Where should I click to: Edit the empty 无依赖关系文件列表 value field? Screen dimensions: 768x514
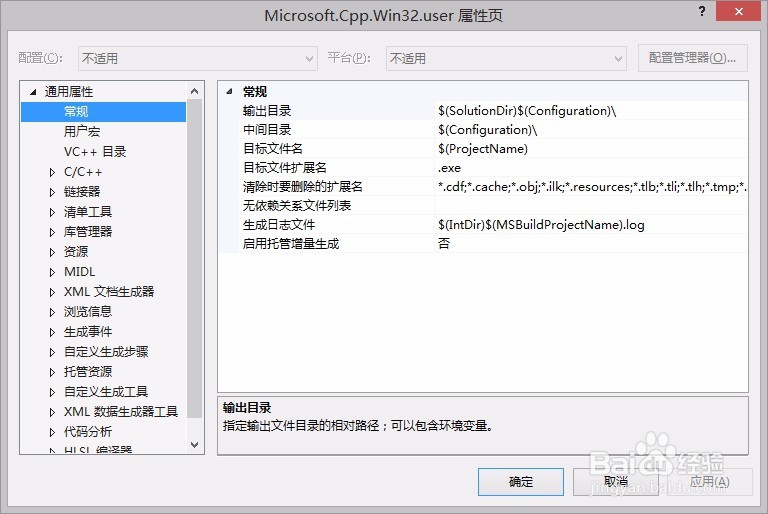(x=591, y=206)
